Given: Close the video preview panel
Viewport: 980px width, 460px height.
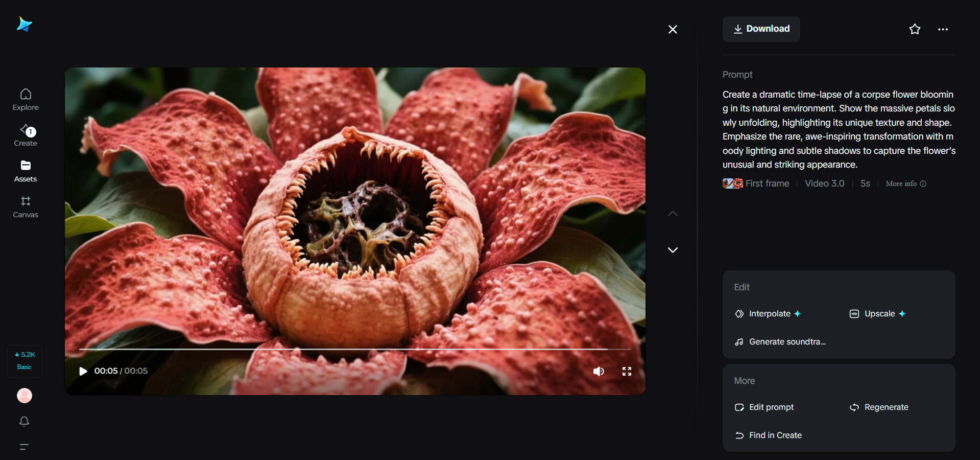Looking at the screenshot, I should pos(673,30).
